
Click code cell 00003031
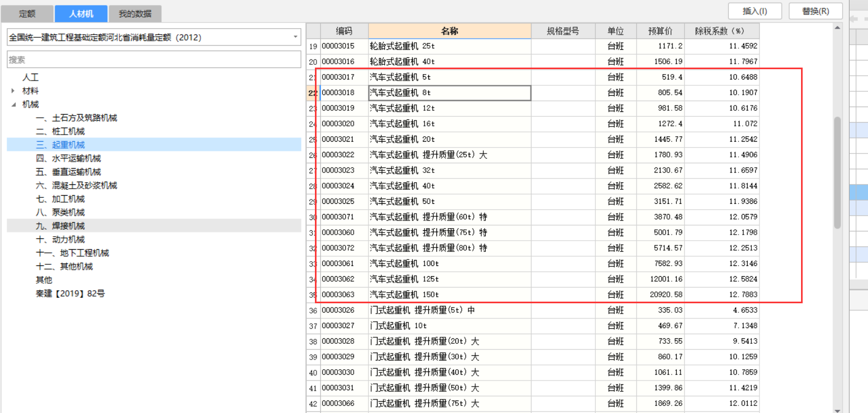tap(344, 388)
